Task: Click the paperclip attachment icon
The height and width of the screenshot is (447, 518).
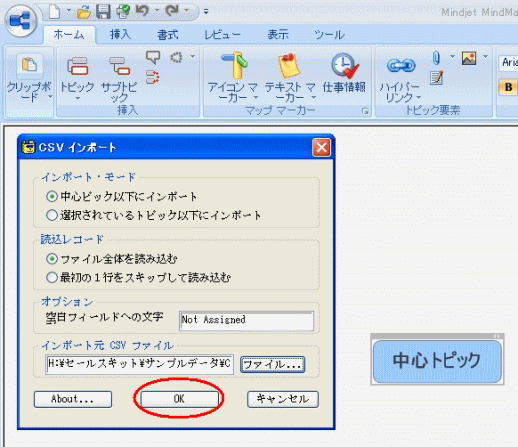Action: [x=436, y=58]
